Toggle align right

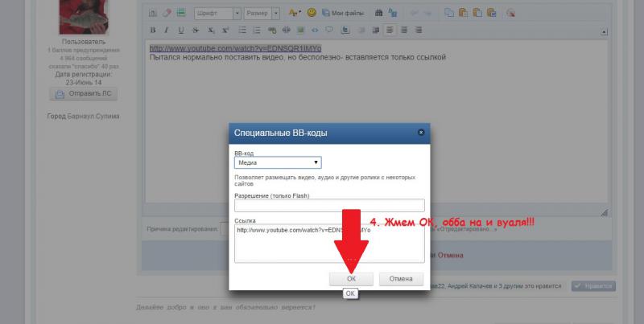[x=419, y=30]
